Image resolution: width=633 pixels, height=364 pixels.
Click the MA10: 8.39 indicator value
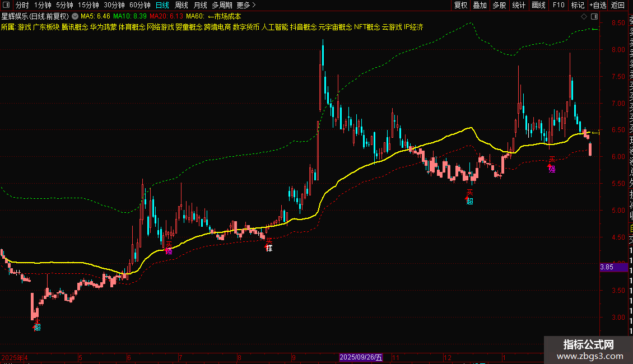pyautogui.click(x=129, y=16)
